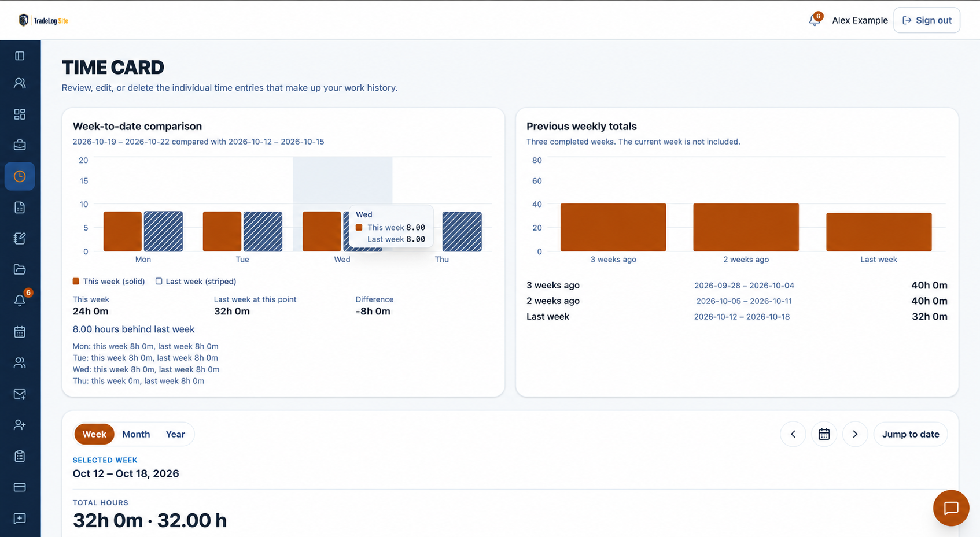Go to previous week chevron
Screen dimensions: 980x537
coord(793,434)
